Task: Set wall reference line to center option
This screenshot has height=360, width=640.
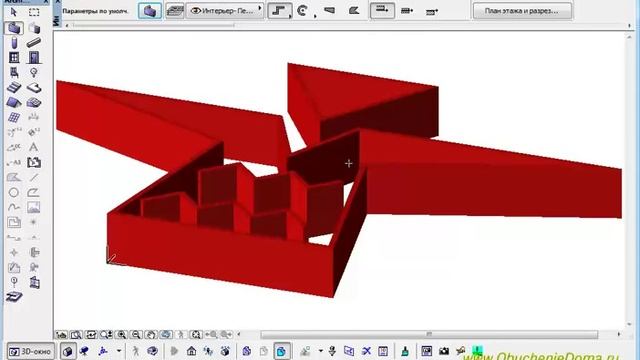Action: pyautogui.click(x=407, y=11)
